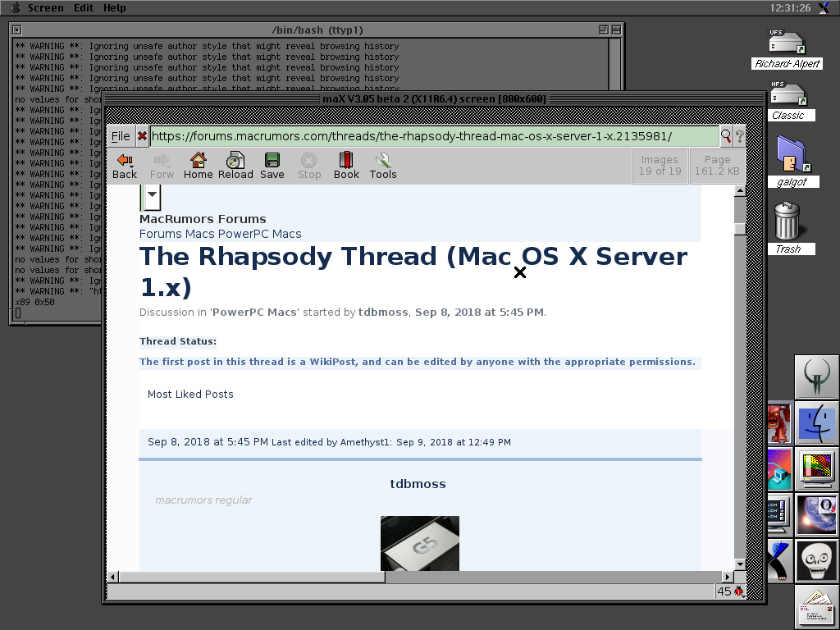The image size is (840, 630).
Task: Follow the Forums breadcrumb link
Action: tap(161, 234)
